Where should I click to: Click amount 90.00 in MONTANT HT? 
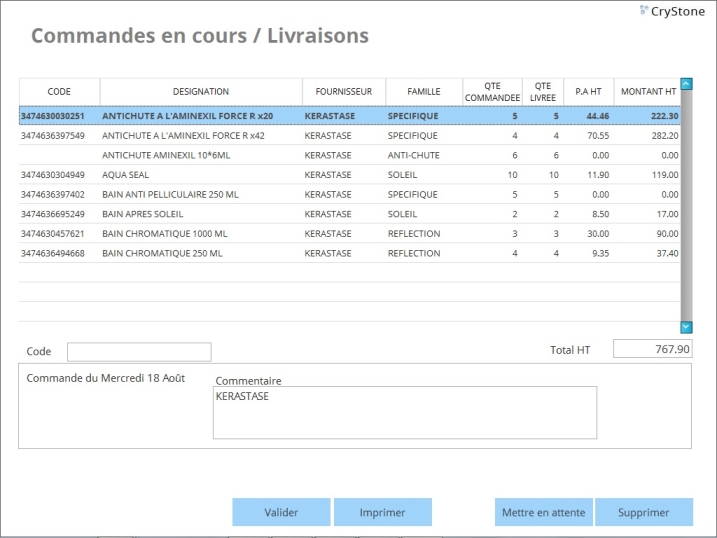point(668,234)
